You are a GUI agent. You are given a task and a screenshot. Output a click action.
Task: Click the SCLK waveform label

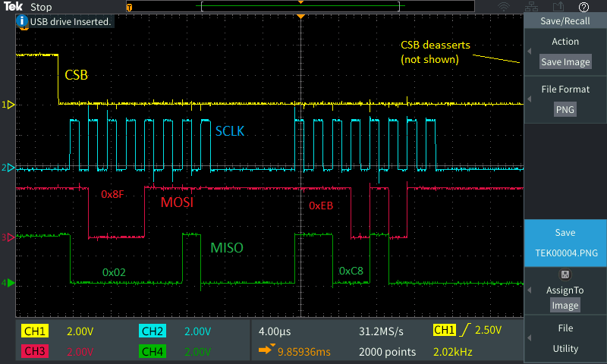click(230, 131)
